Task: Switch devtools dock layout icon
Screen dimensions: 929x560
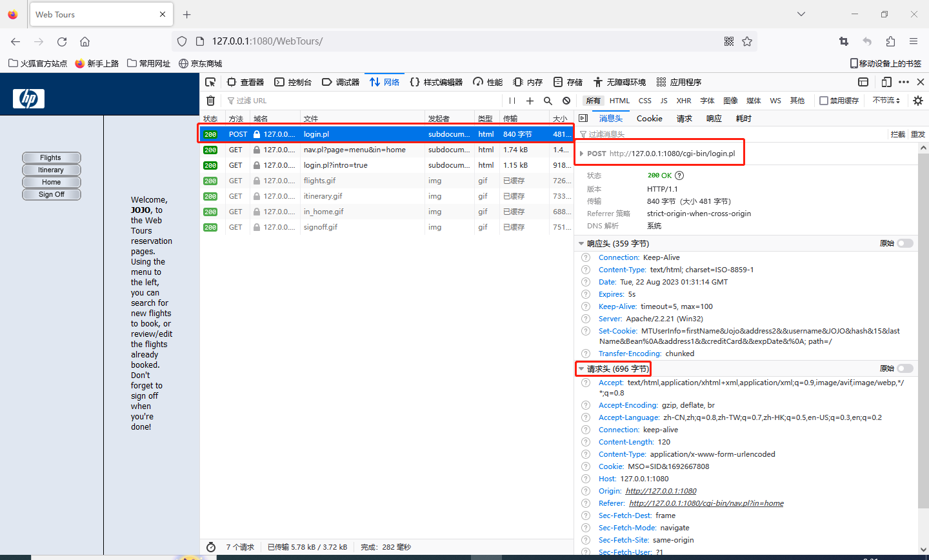Action: click(x=863, y=82)
